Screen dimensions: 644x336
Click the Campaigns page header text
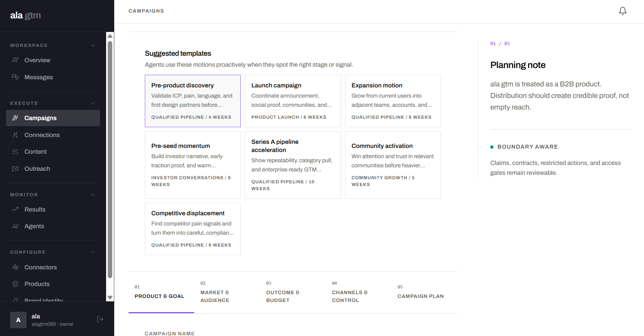coord(146,11)
